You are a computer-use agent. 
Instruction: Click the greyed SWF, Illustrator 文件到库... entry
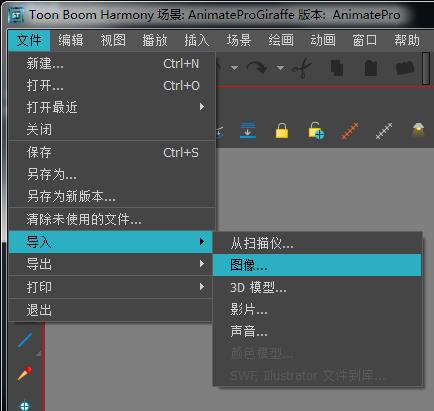317,376
